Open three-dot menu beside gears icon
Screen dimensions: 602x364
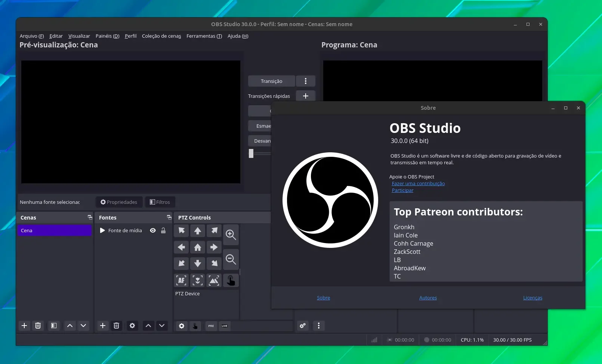coord(319,326)
